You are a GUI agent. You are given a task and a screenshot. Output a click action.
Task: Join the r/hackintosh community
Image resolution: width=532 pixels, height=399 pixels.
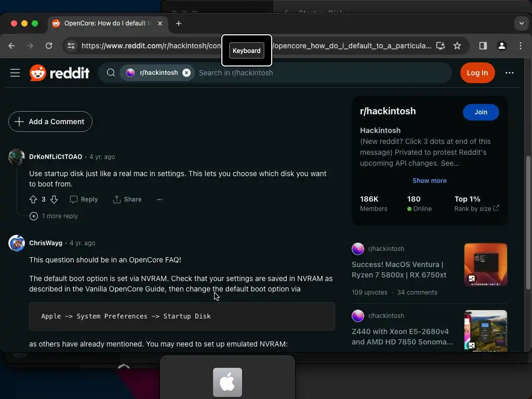pos(481,112)
